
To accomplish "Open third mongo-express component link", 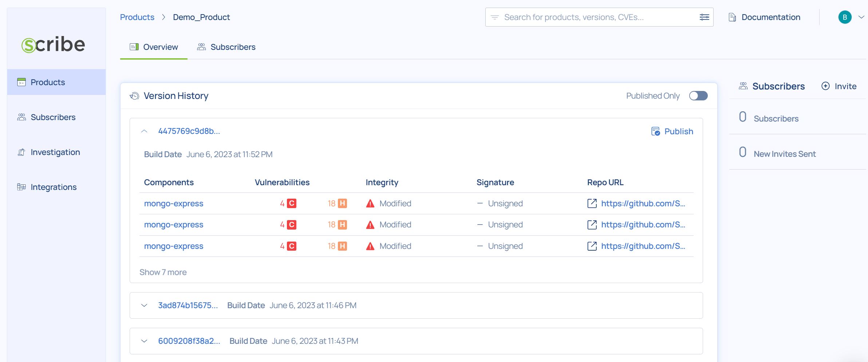I will tap(174, 246).
